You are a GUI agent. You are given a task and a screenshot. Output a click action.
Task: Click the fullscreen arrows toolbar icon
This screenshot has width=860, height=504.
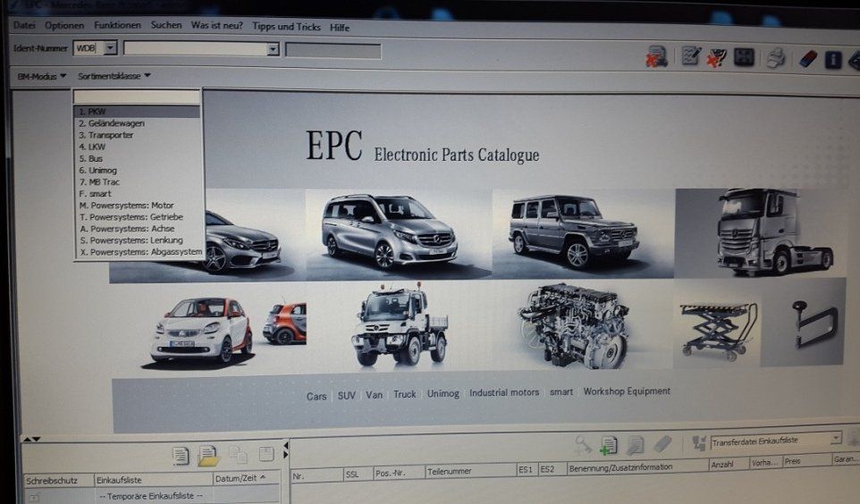click(744, 57)
